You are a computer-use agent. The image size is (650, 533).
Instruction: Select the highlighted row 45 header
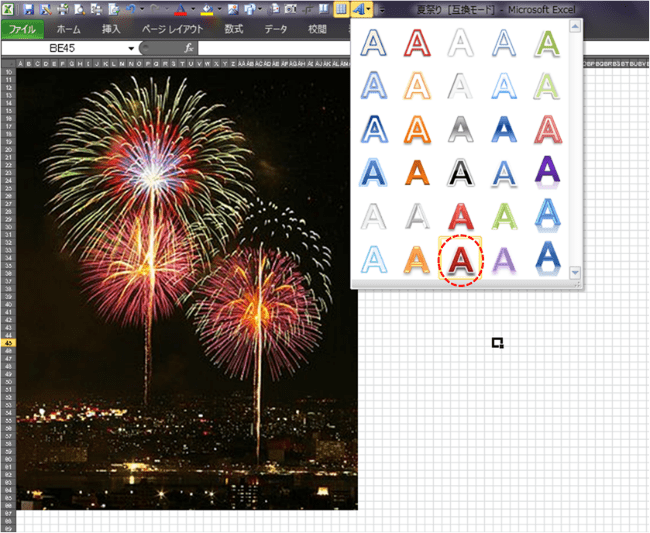tap(8, 343)
